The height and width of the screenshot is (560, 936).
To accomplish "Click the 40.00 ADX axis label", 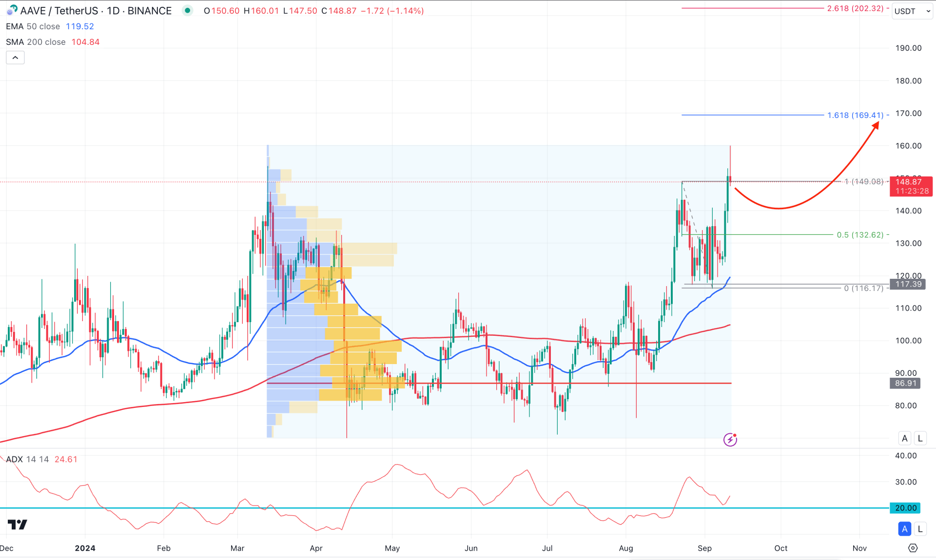I will pos(906,456).
